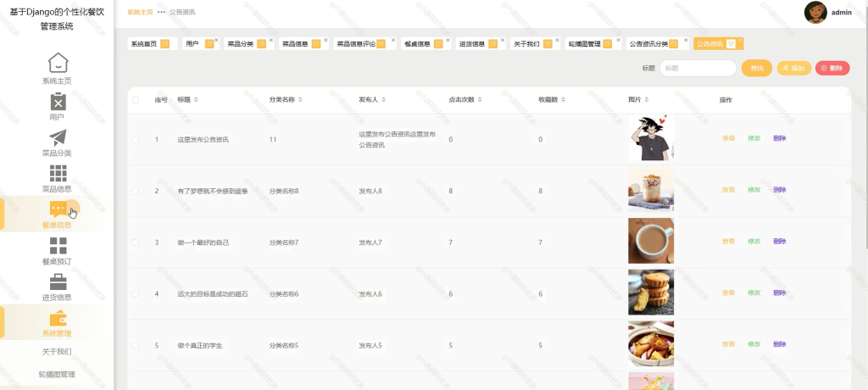Focus the 标题 search input field
868x390 pixels.
(x=698, y=68)
